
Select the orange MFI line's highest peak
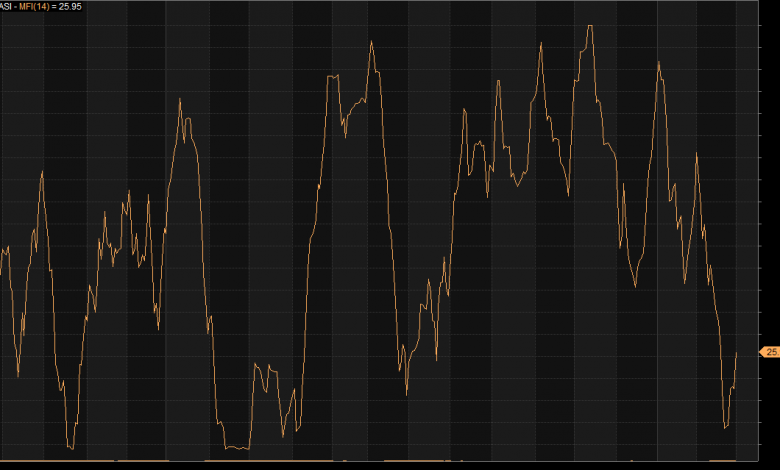590,26
